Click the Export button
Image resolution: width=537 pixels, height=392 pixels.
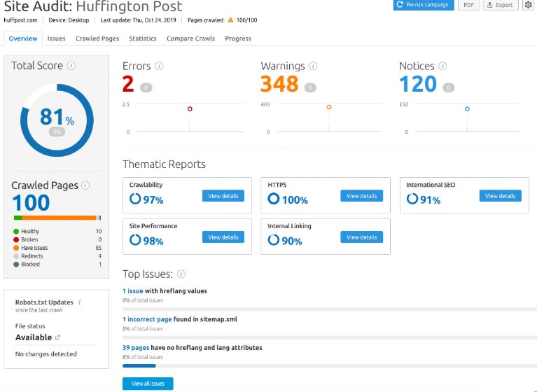[x=501, y=5]
